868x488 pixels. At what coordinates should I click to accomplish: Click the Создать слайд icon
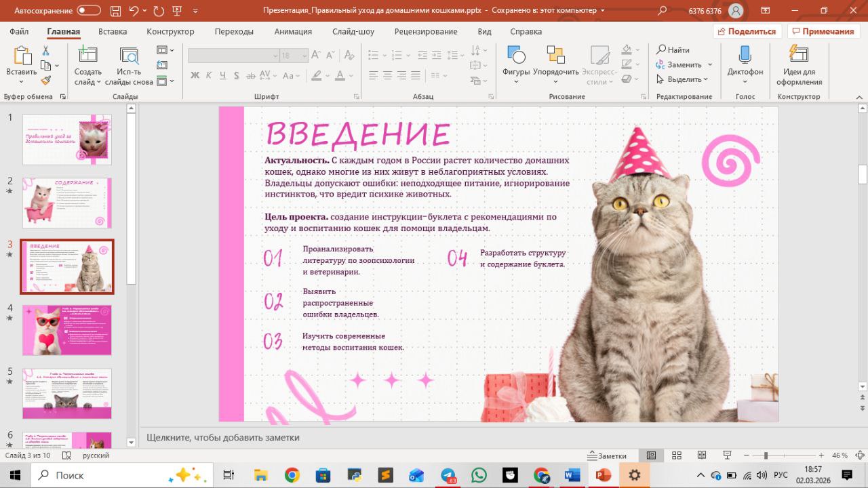click(87, 55)
